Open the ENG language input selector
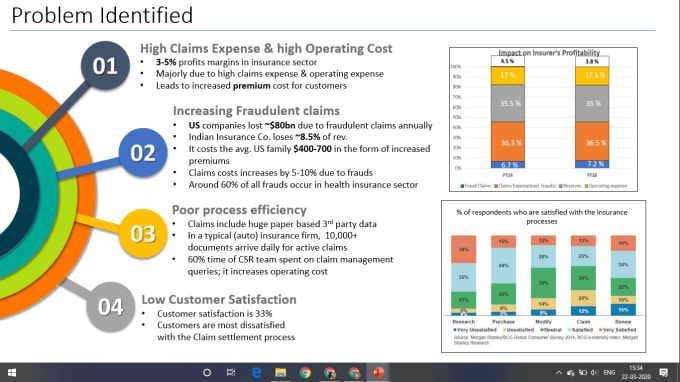Screen dimensions: 680x382 (x=609, y=372)
